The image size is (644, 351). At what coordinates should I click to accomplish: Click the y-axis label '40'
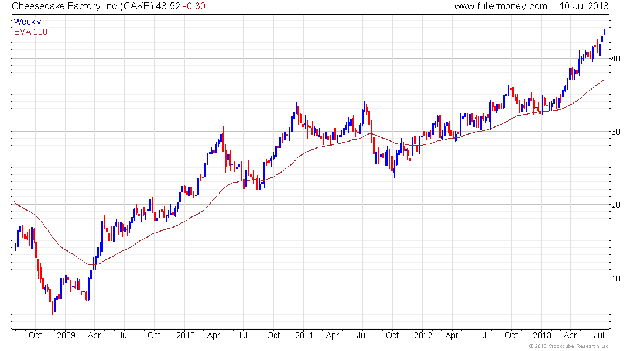[616, 58]
